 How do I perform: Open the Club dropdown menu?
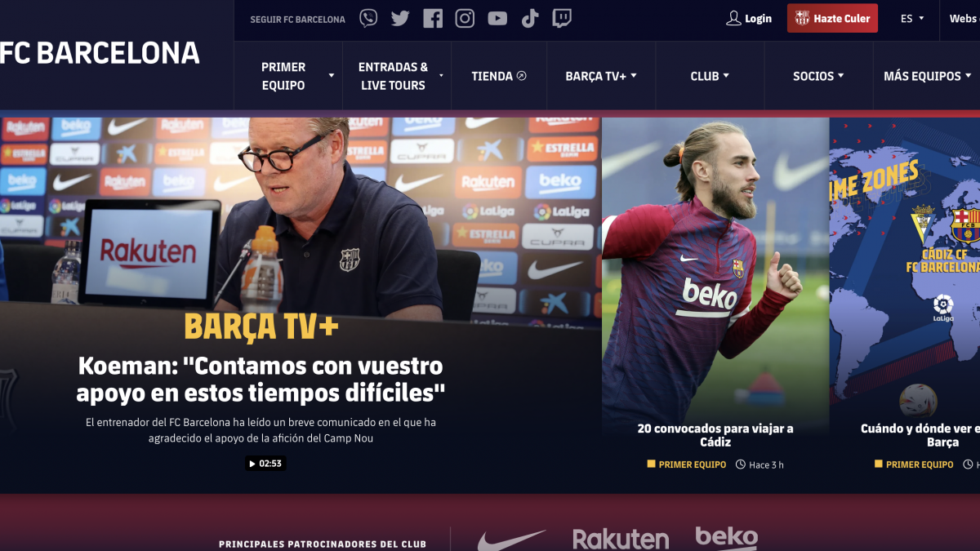[710, 76]
